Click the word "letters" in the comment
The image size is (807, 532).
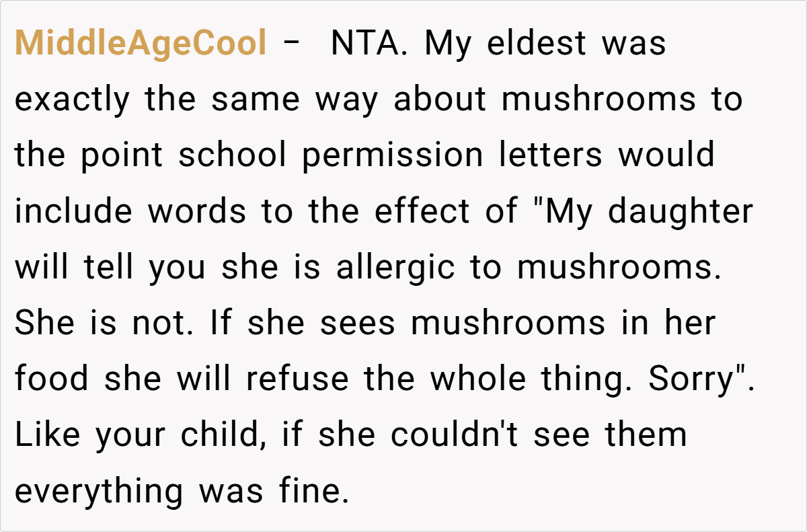click(550, 155)
